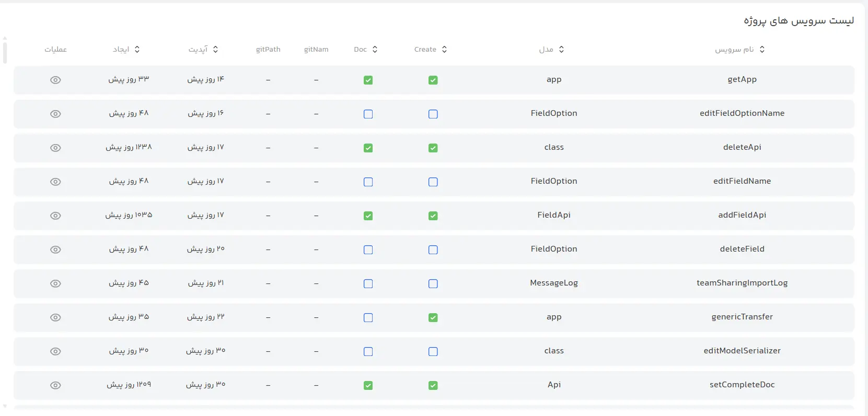Click deleteApi service name

point(742,147)
